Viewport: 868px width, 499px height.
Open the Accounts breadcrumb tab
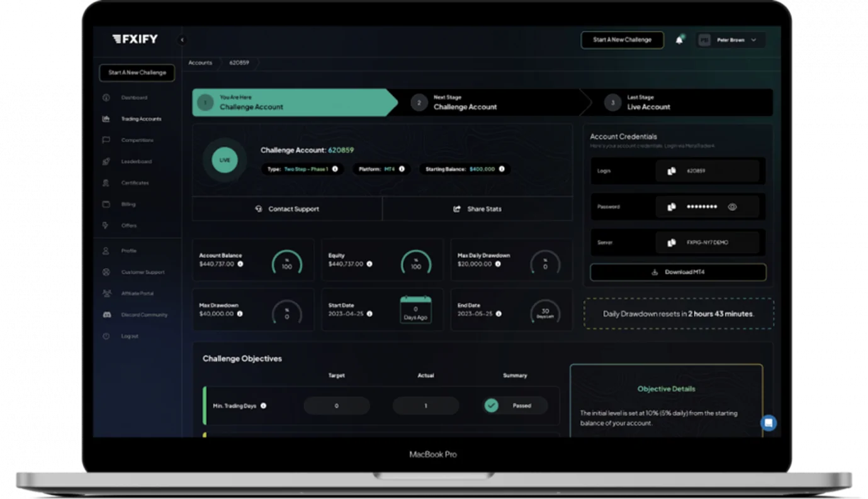[x=200, y=62]
